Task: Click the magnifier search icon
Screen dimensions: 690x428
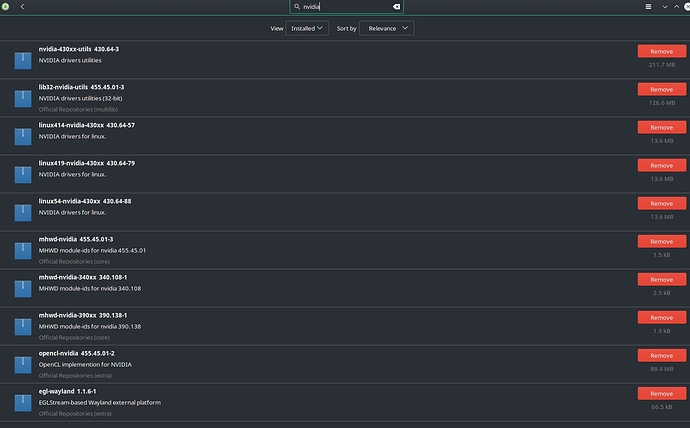Action: tap(297, 7)
